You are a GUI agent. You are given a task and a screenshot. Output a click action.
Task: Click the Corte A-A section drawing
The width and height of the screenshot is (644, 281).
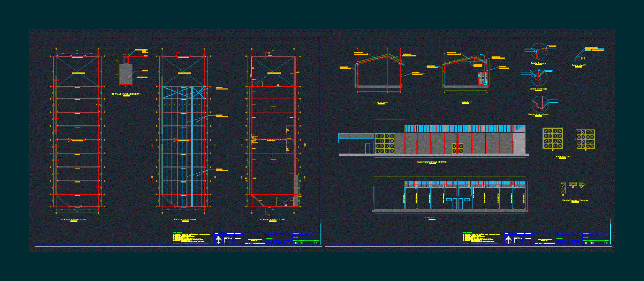click(465, 71)
